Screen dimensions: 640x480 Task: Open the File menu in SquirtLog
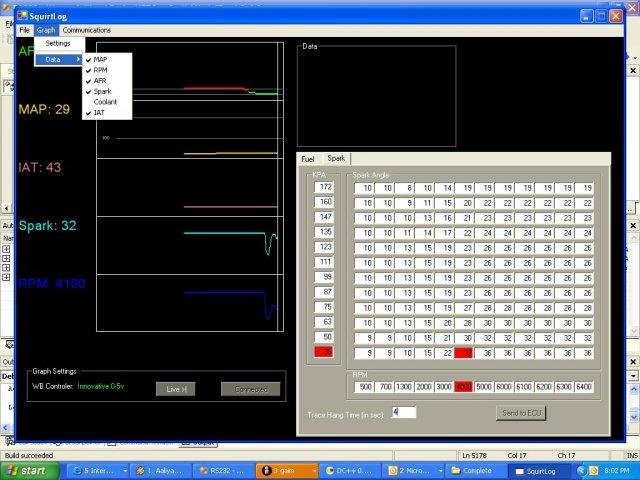click(24, 30)
